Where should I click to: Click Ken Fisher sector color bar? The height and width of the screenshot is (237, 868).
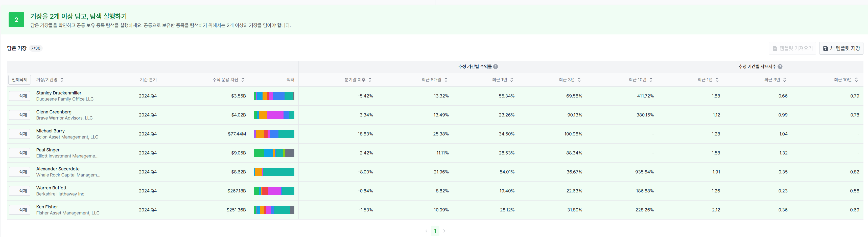(274, 210)
